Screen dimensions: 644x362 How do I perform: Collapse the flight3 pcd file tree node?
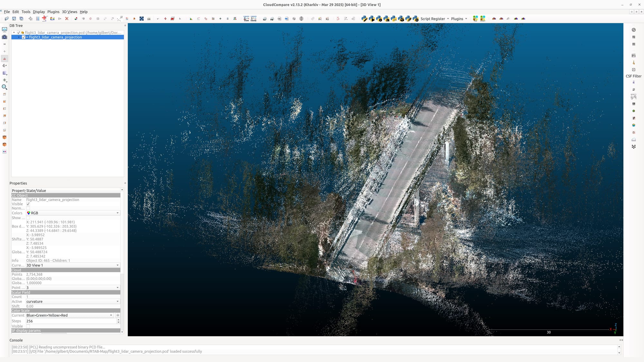click(x=14, y=32)
